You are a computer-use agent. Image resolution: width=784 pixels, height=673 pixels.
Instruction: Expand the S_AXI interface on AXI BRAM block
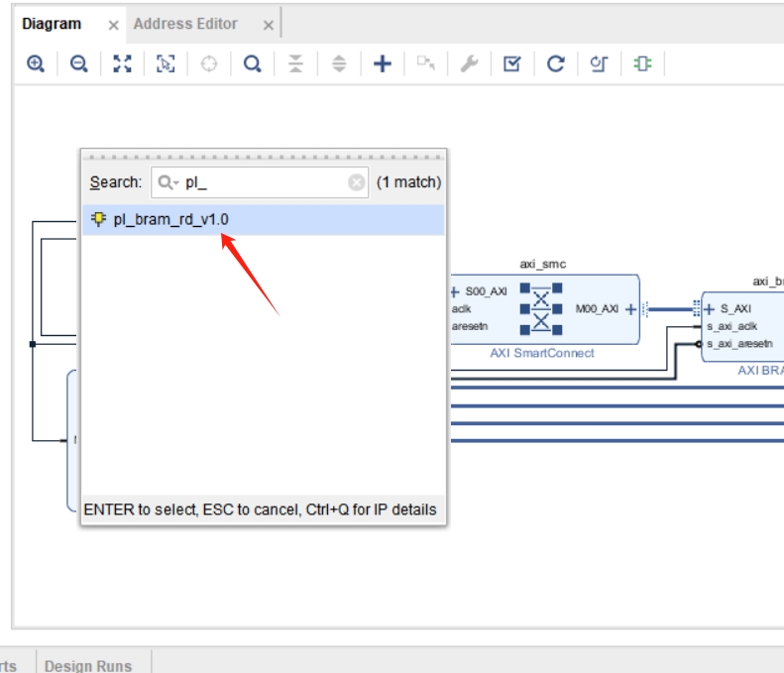[x=709, y=309]
